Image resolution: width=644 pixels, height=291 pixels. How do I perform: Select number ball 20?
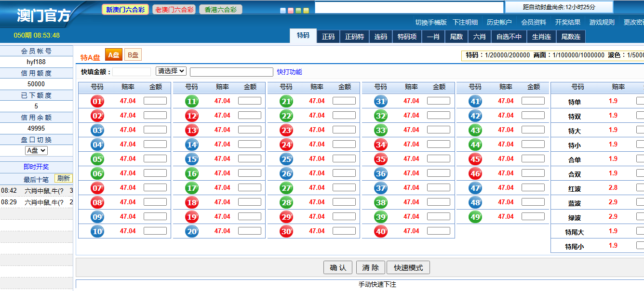pos(191,231)
